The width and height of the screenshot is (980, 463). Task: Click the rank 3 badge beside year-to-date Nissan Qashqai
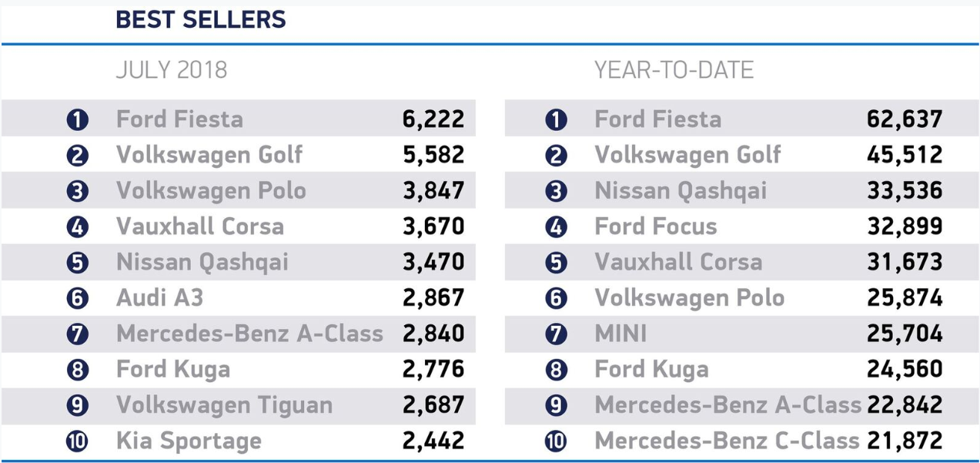click(556, 191)
